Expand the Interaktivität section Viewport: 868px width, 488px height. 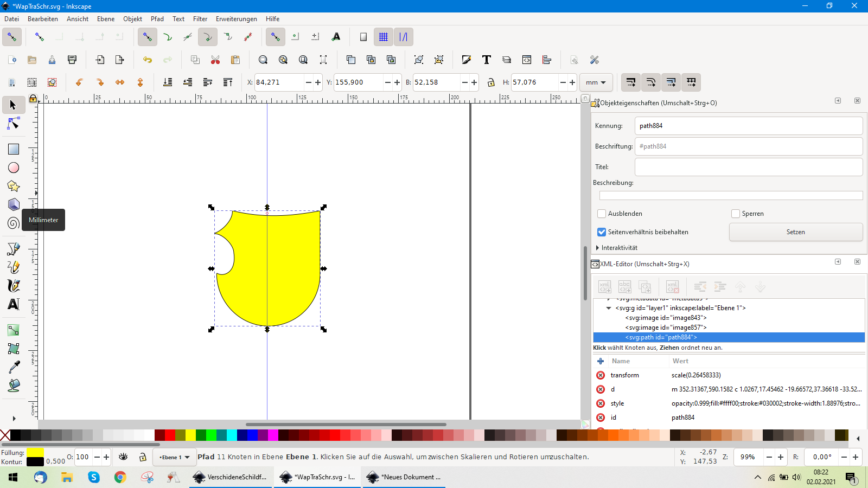[x=598, y=248]
